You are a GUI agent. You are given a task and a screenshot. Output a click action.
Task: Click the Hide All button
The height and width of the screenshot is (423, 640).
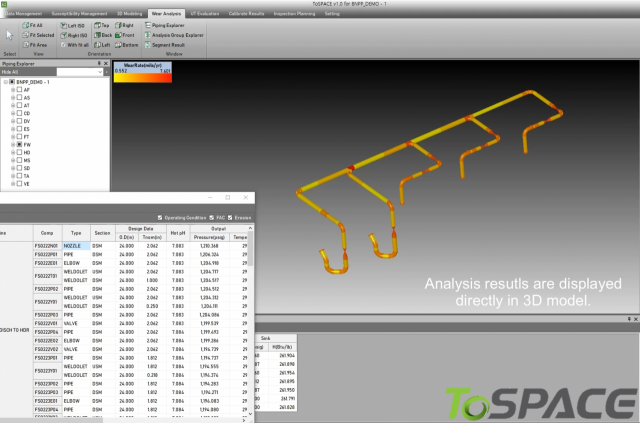pyautogui.click(x=10, y=72)
